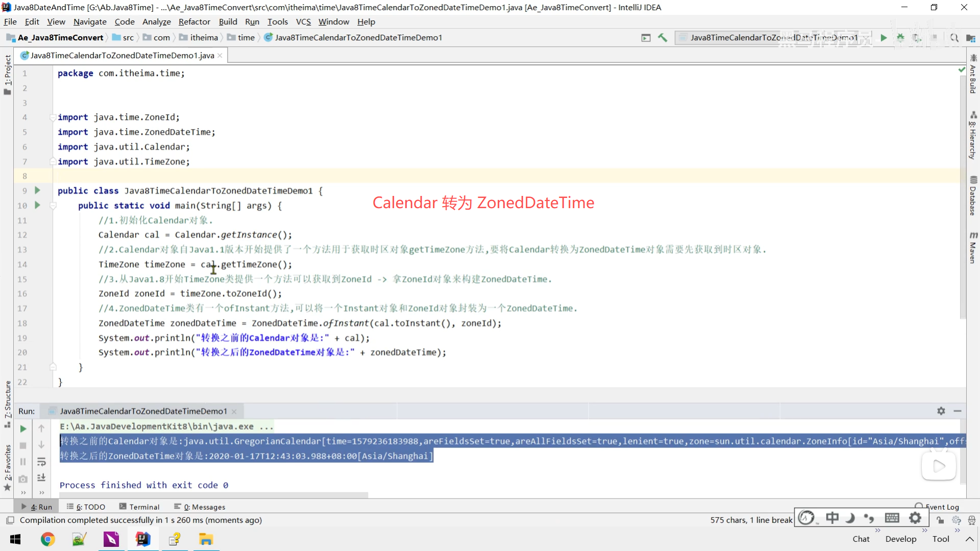The width and height of the screenshot is (980, 551).
Task: Rerun program in Run panel
Action: click(23, 429)
